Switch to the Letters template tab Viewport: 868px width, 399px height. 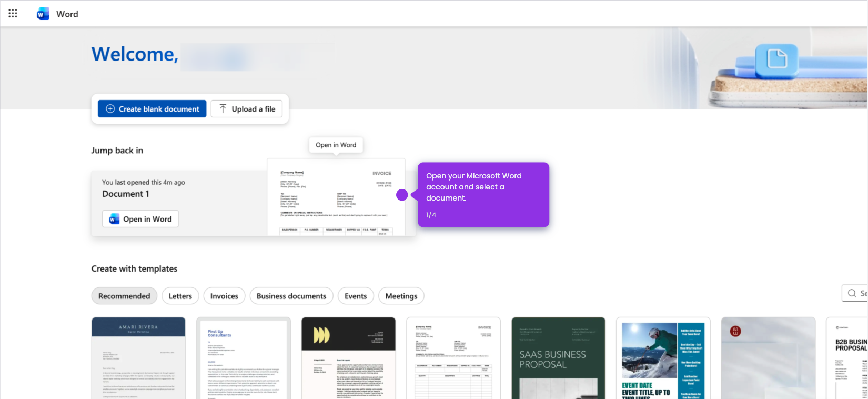[180, 296]
